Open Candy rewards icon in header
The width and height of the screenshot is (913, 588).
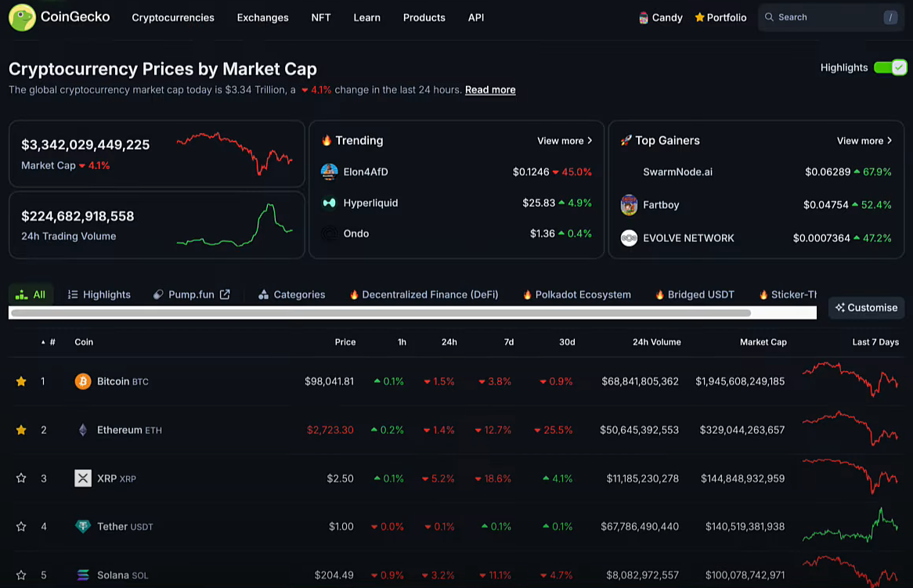click(644, 17)
